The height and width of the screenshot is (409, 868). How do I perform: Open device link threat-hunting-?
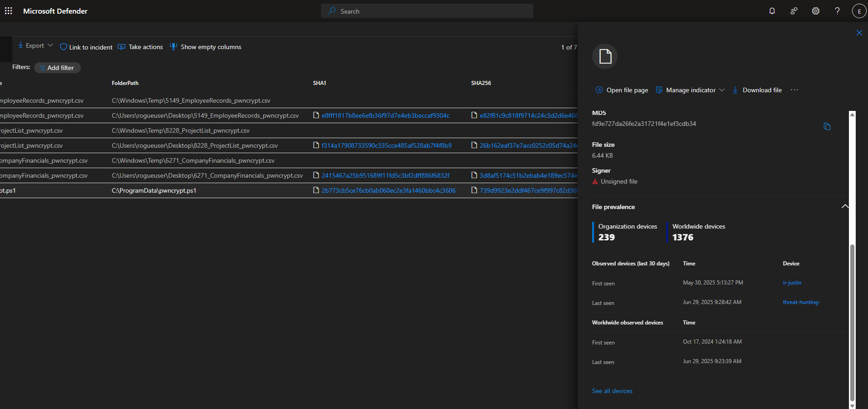pos(801,302)
